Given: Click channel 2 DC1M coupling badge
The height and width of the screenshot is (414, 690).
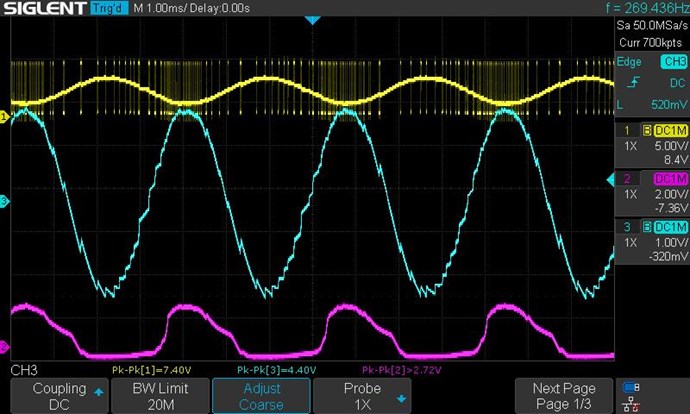Looking at the screenshot, I should pos(671,179).
